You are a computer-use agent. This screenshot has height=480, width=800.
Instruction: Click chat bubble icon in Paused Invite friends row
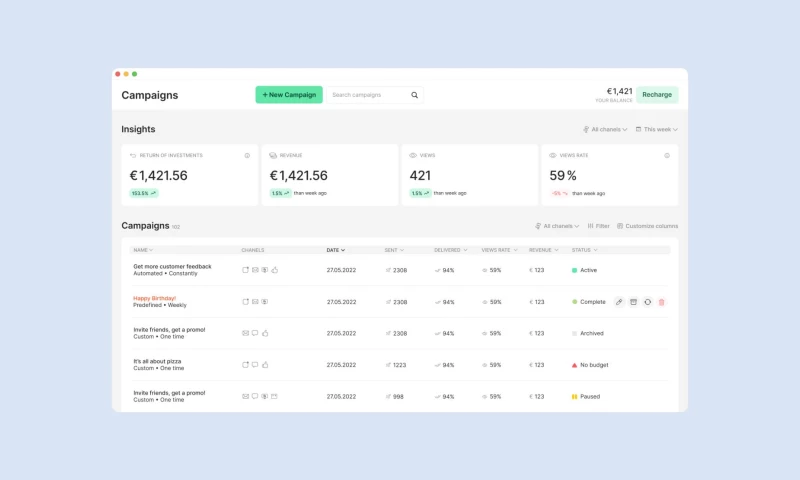[255, 396]
